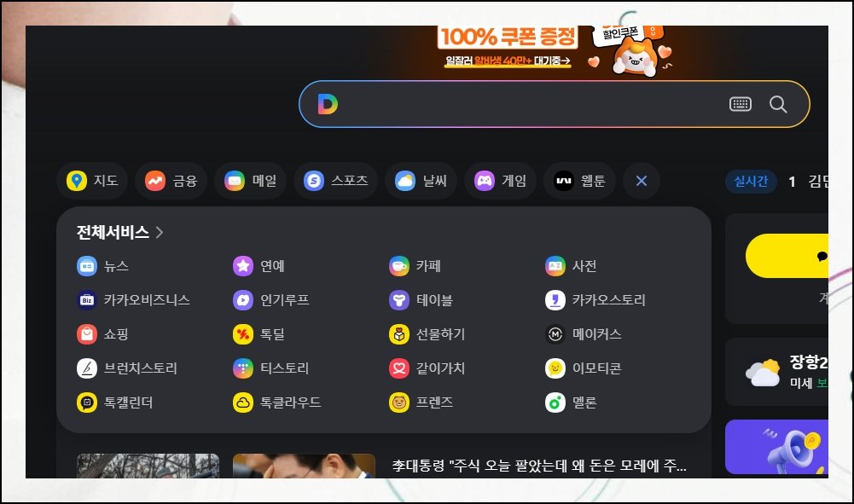
Task: Open the news thumbnail of a person
Action: [x=304, y=466]
